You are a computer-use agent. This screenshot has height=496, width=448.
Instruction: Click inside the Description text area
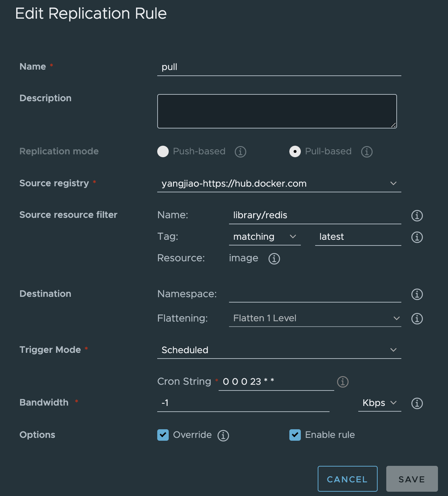[x=276, y=111]
